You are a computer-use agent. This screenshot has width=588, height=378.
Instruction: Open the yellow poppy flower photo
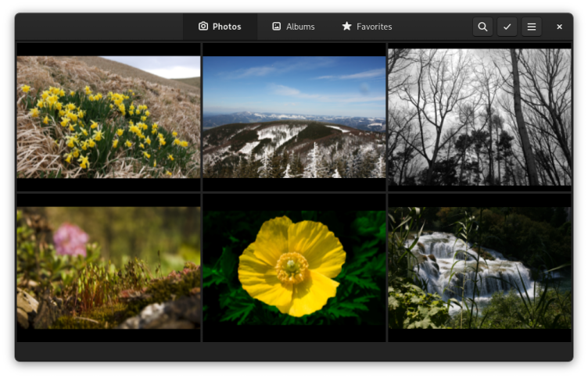click(294, 267)
